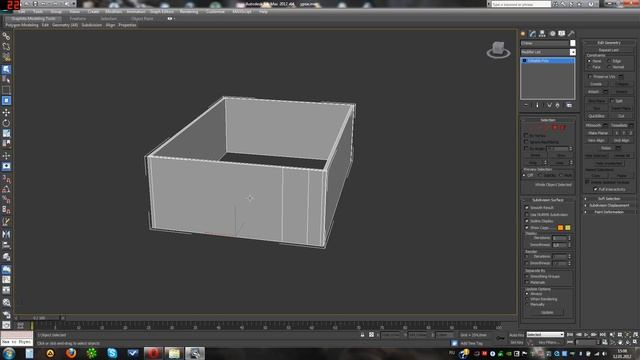
Task: Activate the Select Object tool
Action: pyautogui.click(x=6, y=69)
